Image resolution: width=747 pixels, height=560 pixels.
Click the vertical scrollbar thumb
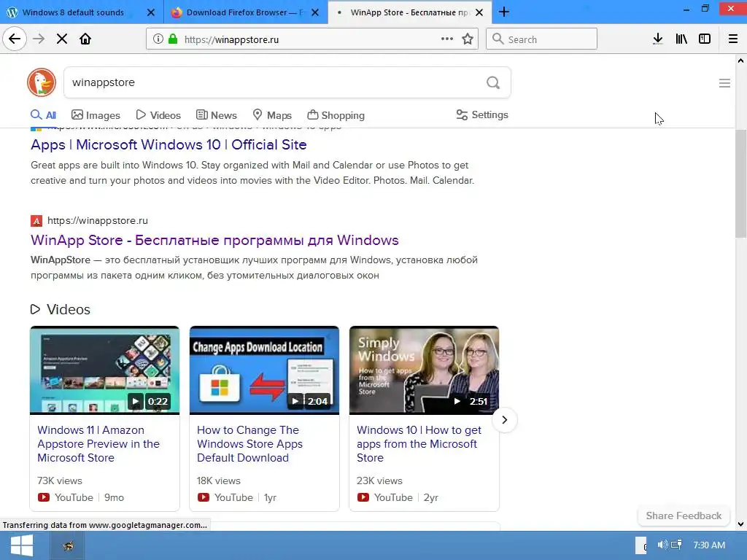tap(740, 183)
